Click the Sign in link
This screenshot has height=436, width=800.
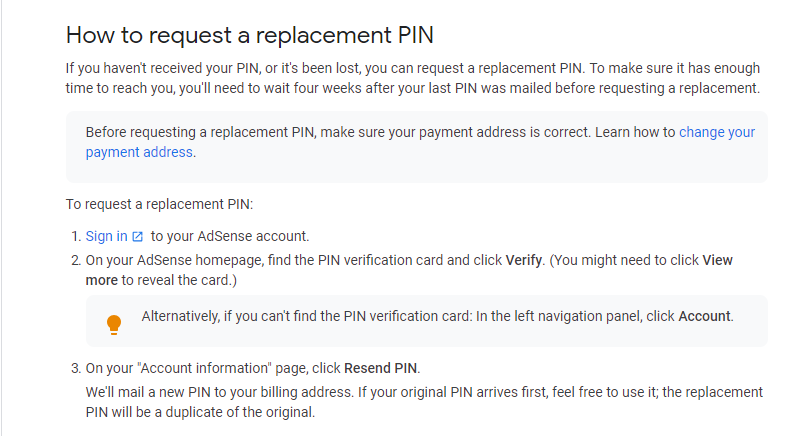[106, 236]
